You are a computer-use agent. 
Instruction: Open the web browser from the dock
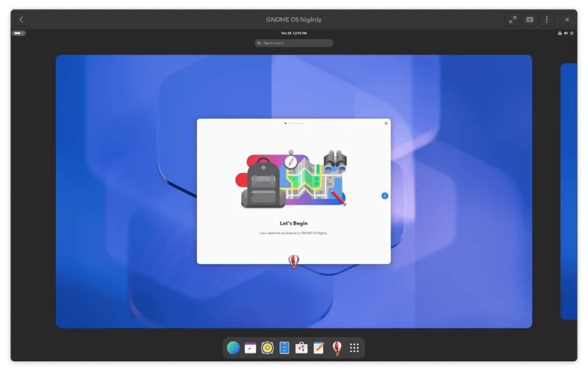coord(232,348)
